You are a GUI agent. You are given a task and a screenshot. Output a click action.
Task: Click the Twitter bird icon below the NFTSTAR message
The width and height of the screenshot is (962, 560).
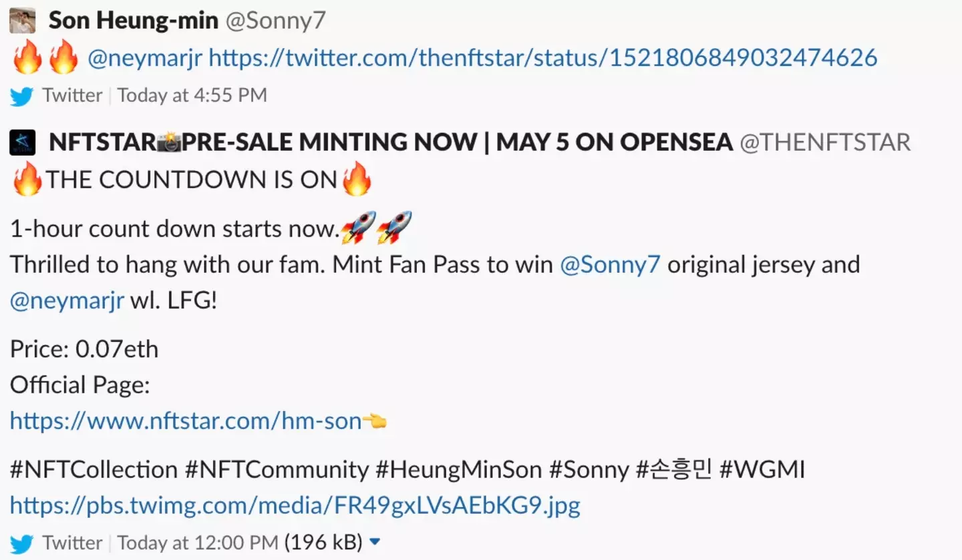22,543
